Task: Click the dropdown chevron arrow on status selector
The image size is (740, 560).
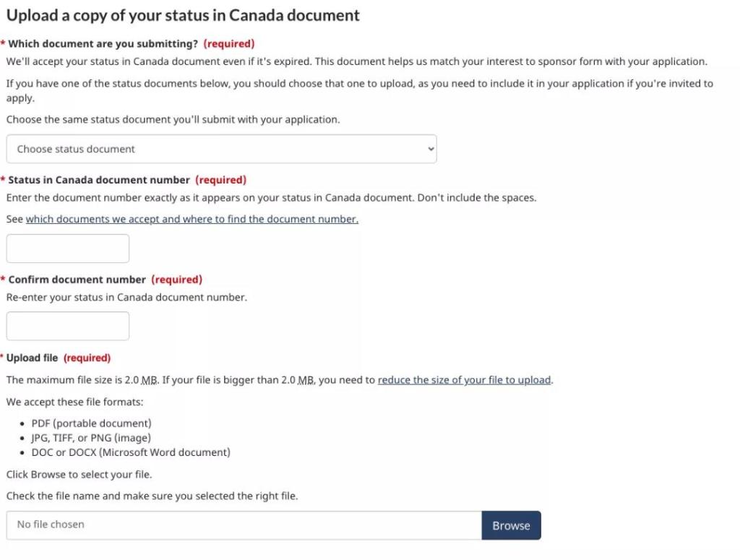Action: pos(431,149)
